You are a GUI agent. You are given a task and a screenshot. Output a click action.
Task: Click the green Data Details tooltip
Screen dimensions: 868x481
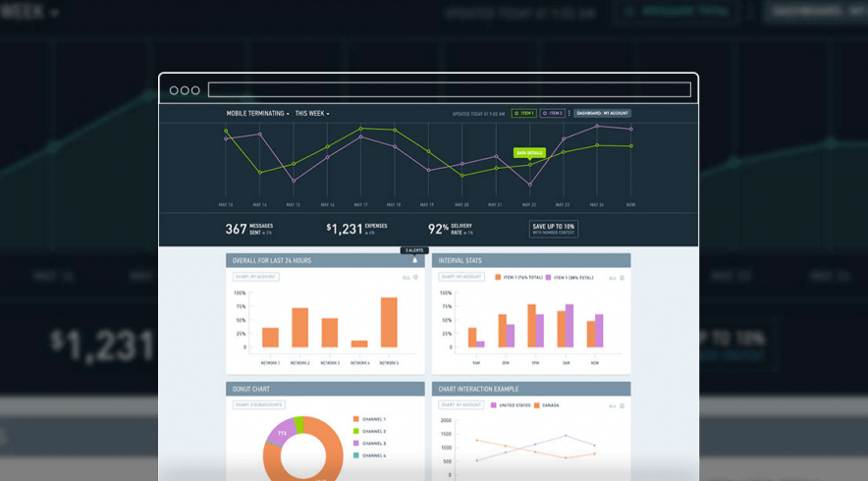(529, 153)
